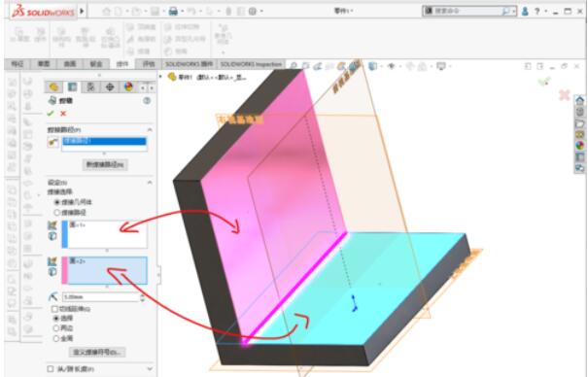Open PropertyManager help question mark icon
The width and height of the screenshot is (588, 377).
tap(147, 100)
